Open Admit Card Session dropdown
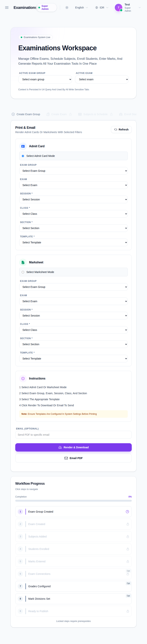 click(x=73, y=199)
